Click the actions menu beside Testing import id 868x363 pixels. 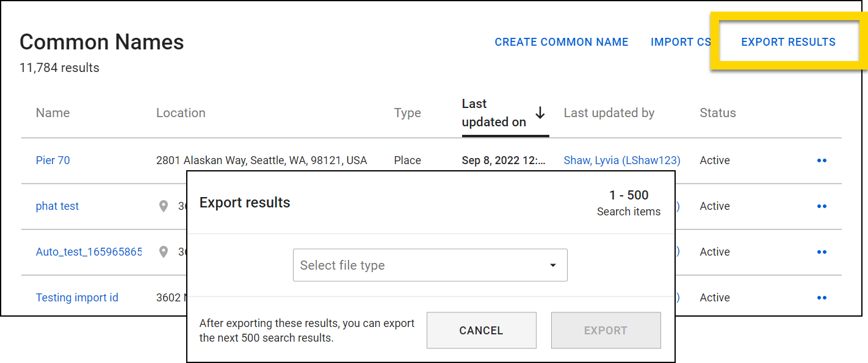click(822, 297)
